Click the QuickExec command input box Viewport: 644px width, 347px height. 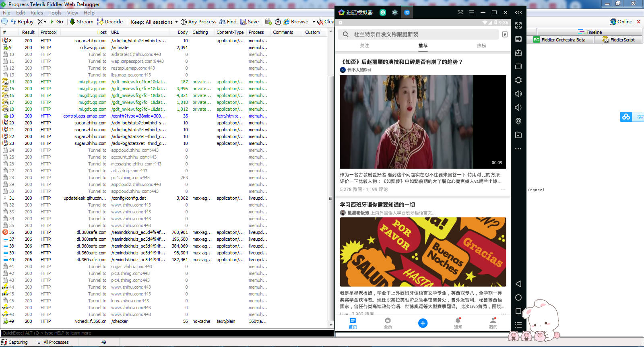(167, 333)
